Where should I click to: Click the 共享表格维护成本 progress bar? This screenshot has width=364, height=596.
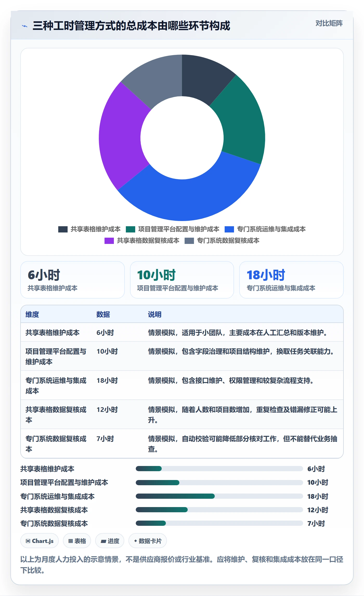pos(219,469)
